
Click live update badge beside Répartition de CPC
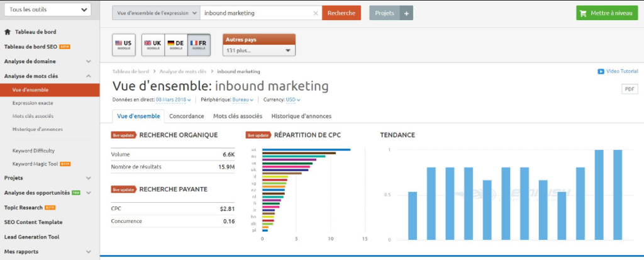point(258,135)
